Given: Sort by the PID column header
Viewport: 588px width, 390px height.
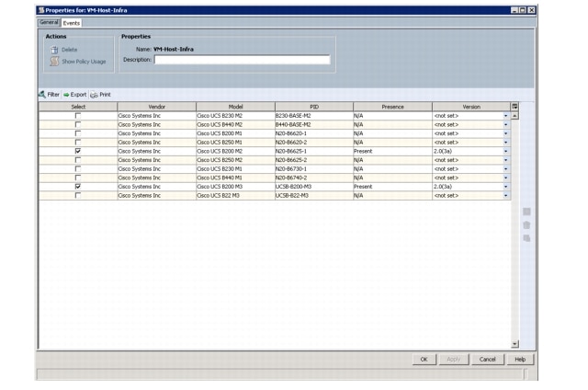Looking at the screenshot, I should coord(314,107).
